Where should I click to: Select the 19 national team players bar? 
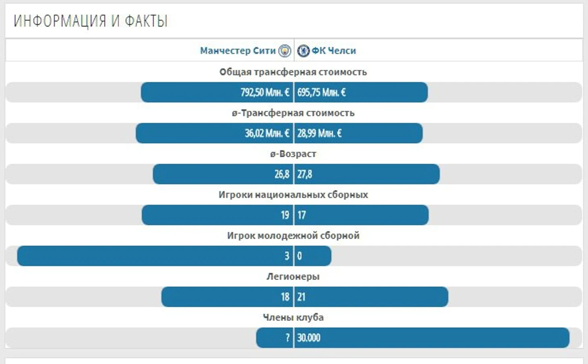point(217,215)
